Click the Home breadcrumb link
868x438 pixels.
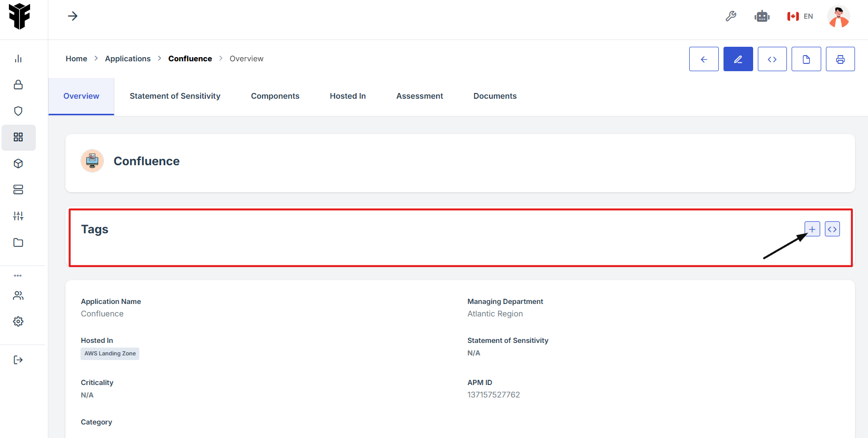point(76,59)
